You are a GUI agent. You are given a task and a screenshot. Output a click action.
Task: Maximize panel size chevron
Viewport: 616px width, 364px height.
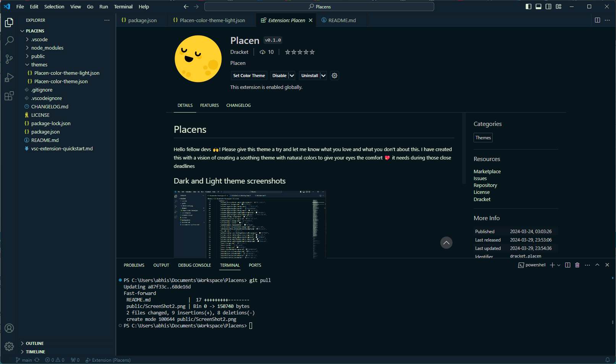pos(597,265)
